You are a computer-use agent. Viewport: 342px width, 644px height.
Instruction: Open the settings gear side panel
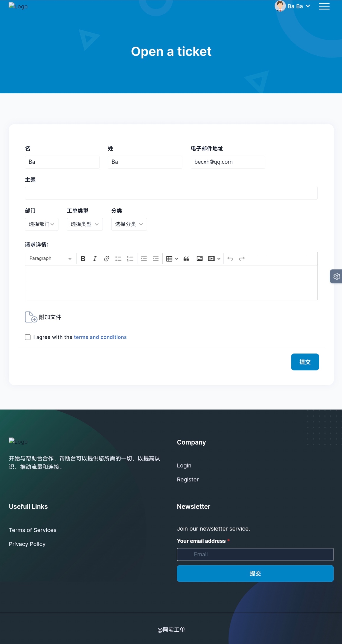(336, 276)
